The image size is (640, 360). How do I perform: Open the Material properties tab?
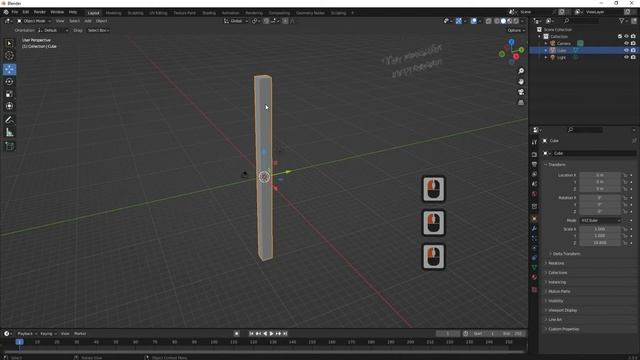coord(534,278)
